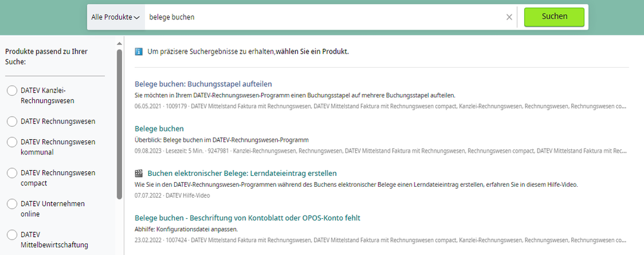The height and width of the screenshot is (255, 644).
Task: Choose the DATEV Rechnungswesen compact option
Action: tap(12, 173)
